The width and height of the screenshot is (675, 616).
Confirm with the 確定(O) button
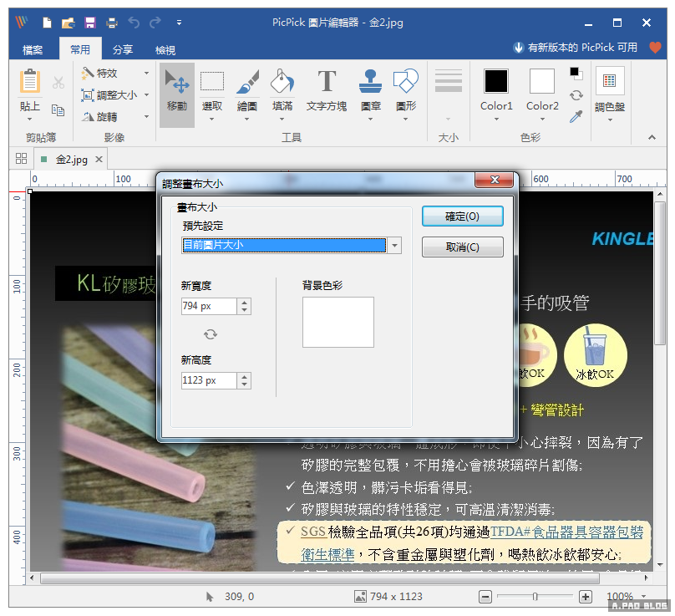coord(462,216)
